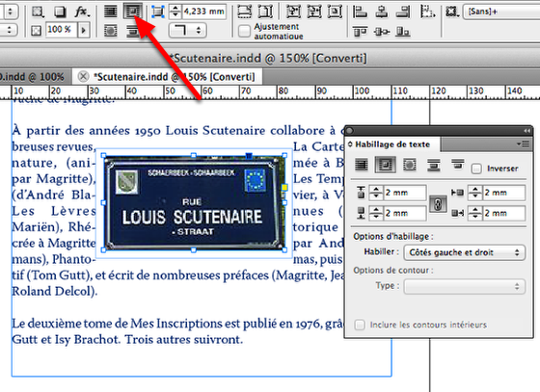Open the [Sans]+ object style dropdown
Image resolution: width=540 pixels, height=392 pixels.
[501, 12]
